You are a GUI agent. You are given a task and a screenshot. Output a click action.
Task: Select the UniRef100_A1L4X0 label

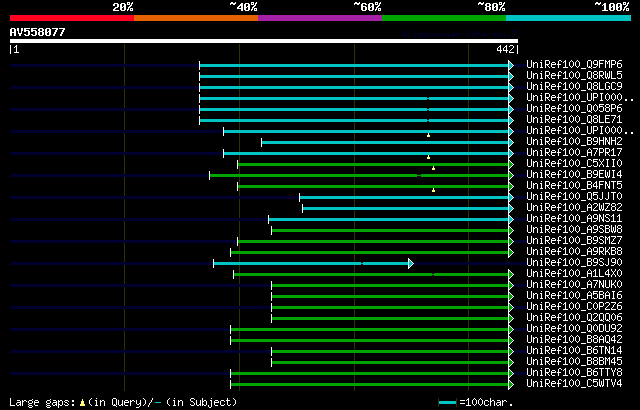[x=574, y=274]
